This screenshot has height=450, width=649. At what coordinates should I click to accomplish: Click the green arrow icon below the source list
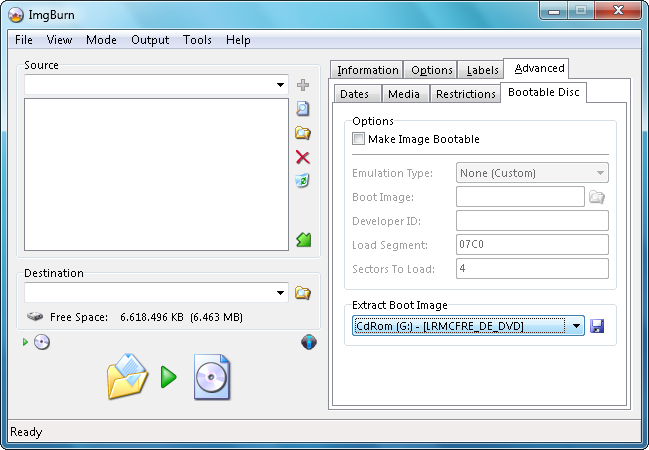pos(304,240)
